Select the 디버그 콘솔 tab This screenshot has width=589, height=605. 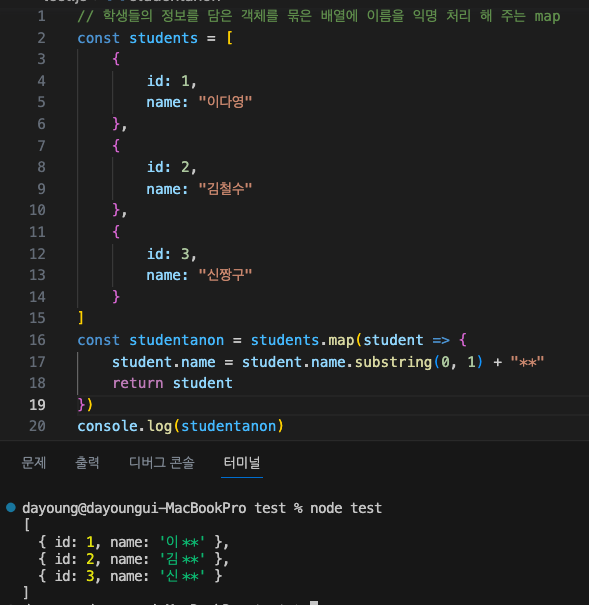click(x=162, y=462)
